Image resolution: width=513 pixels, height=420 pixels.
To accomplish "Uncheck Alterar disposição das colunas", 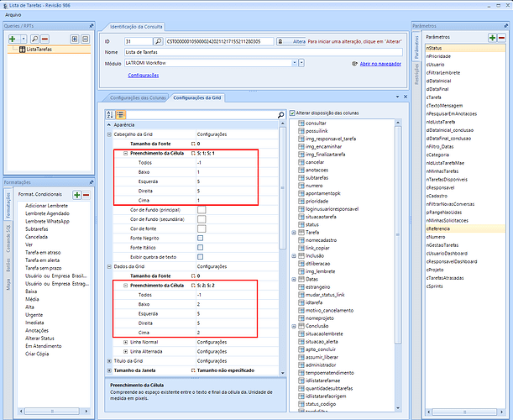I will pyautogui.click(x=292, y=113).
